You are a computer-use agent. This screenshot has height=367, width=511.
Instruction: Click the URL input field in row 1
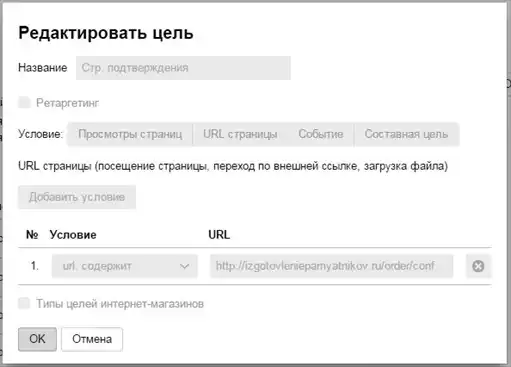click(331, 266)
